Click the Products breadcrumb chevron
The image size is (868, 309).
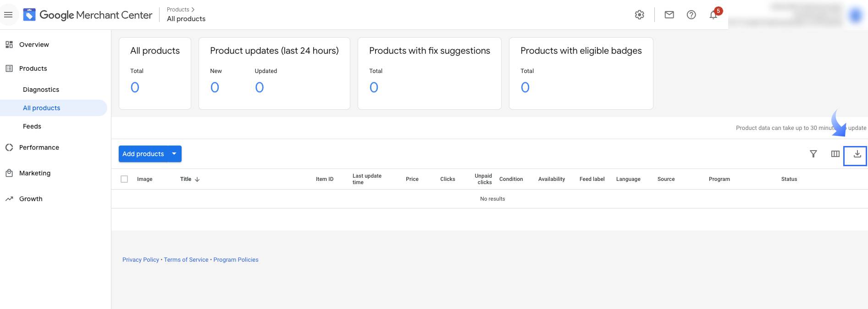point(193,10)
